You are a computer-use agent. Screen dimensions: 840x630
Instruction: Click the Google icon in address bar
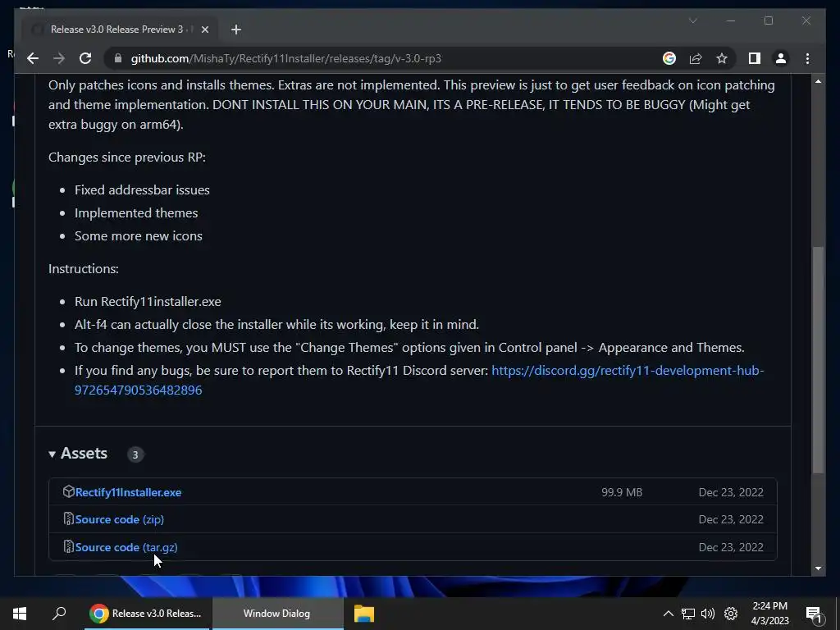(x=669, y=58)
